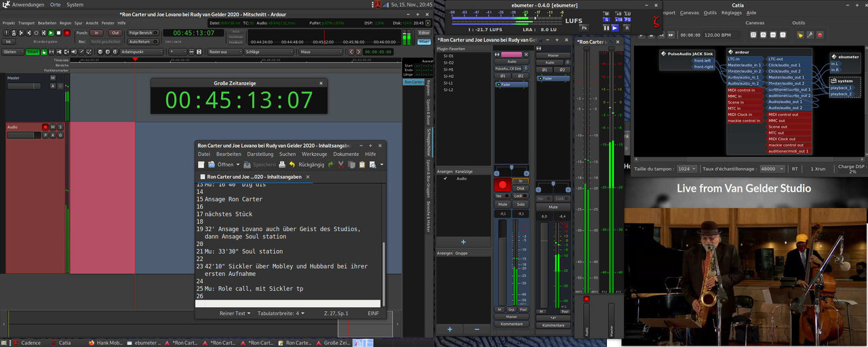Open Ardour's Projekt menu
Viewport: 868px width, 347px height.
(x=9, y=23)
